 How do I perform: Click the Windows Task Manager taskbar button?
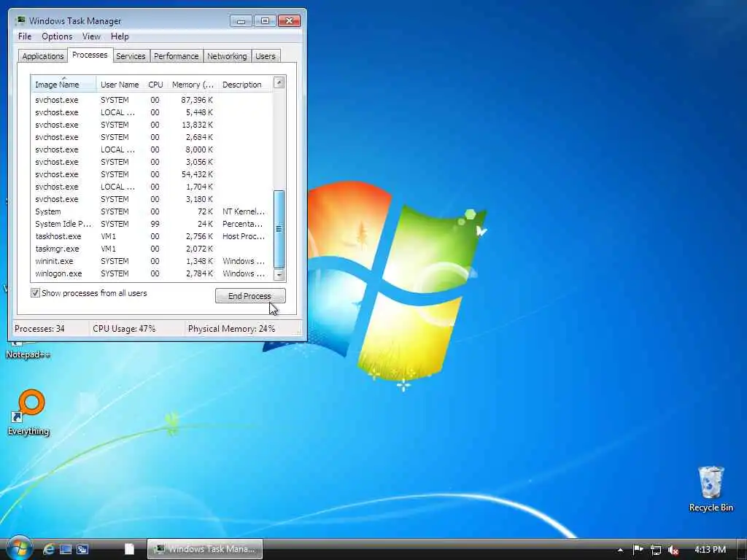[x=205, y=549]
